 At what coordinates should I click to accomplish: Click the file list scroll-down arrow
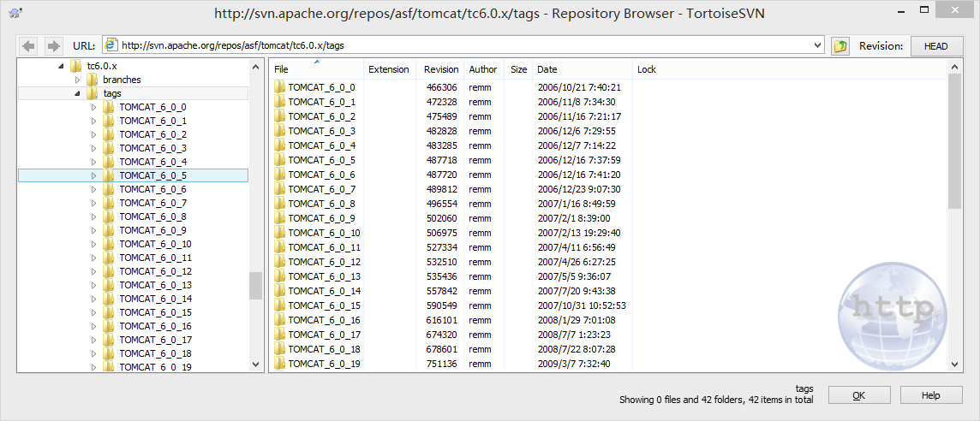click(x=954, y=365)
